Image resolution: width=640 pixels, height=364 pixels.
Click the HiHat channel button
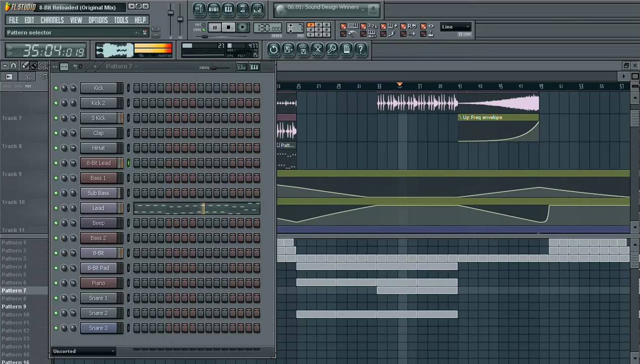[x=99, y=148]
